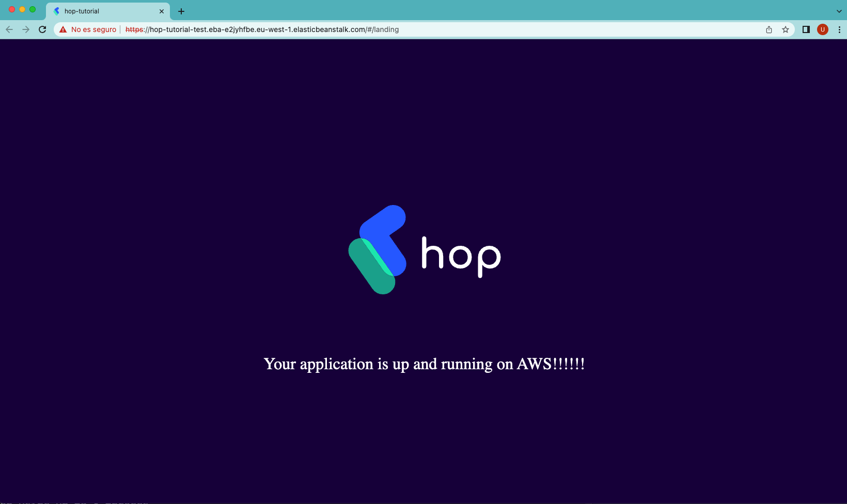Reload the hop-tutorial page
This screenshot has width=847, height=504.
pos(42,29)
